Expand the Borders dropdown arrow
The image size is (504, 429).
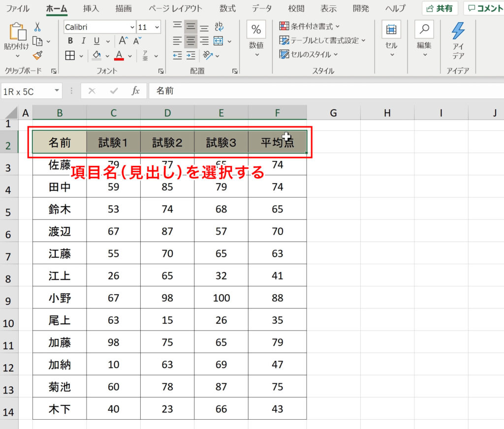[x=81, y=56]
